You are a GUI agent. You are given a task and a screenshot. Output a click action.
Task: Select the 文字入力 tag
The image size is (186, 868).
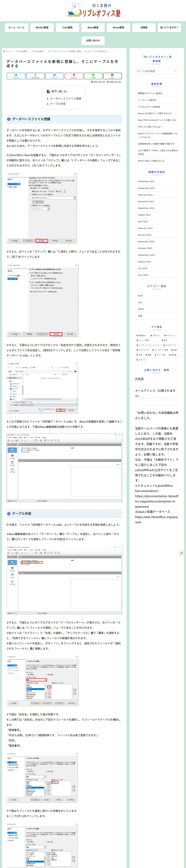click(x=155, y=336)
